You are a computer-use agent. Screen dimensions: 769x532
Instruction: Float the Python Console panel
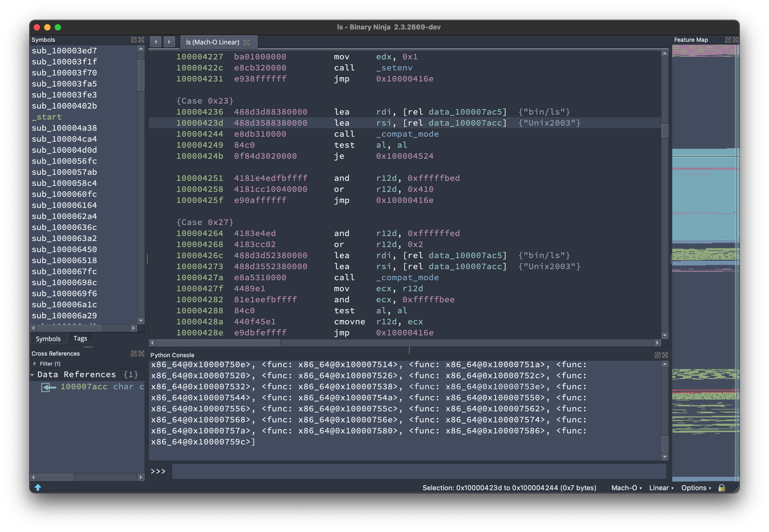657,355
